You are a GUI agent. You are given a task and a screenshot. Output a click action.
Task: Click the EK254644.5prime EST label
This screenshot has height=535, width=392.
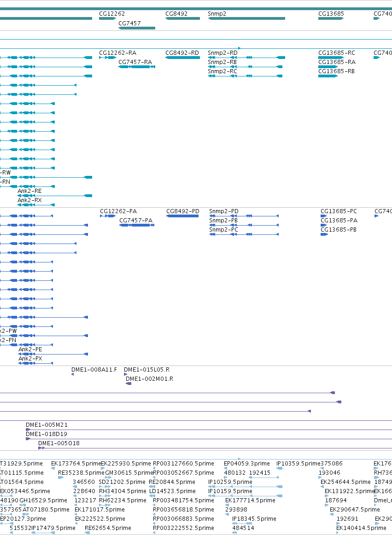tap(345, 482)
